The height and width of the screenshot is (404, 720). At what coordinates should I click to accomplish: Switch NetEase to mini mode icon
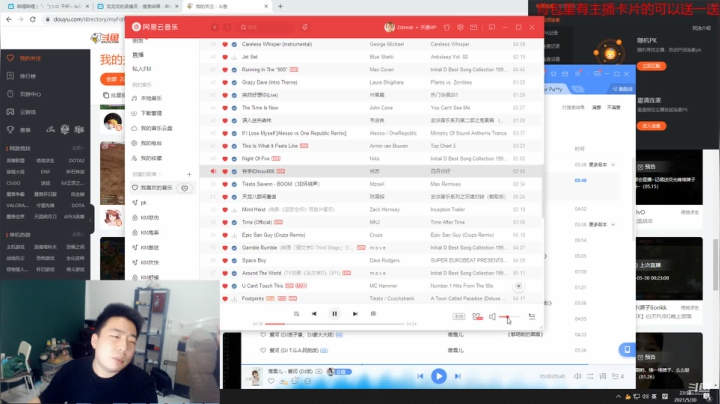coord(492,28)
